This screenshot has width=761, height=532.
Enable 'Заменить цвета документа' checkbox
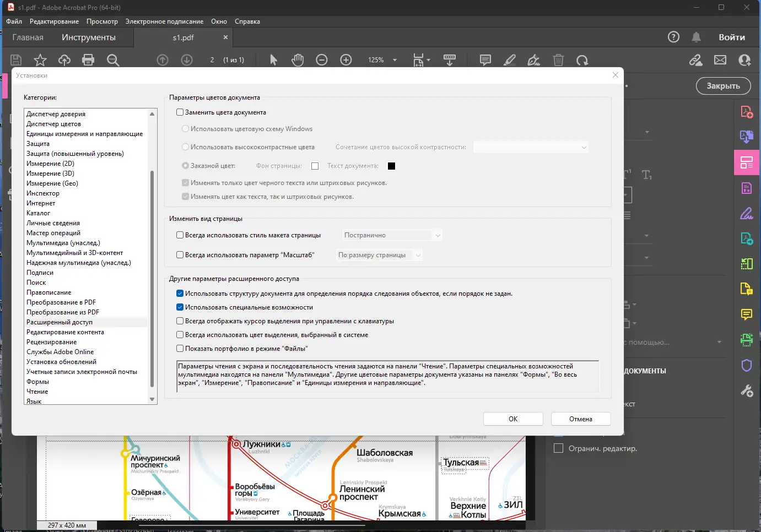point(180,112)
